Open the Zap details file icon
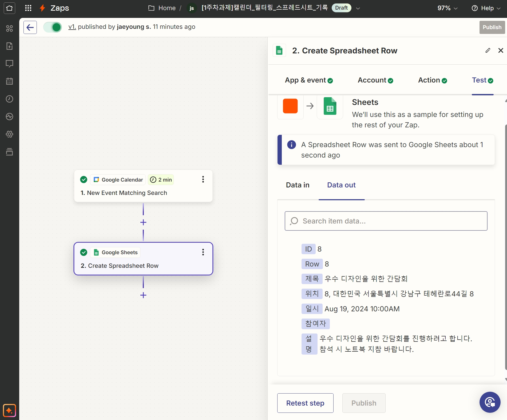This screenshot has height=420, width=507. pos(9,46)
